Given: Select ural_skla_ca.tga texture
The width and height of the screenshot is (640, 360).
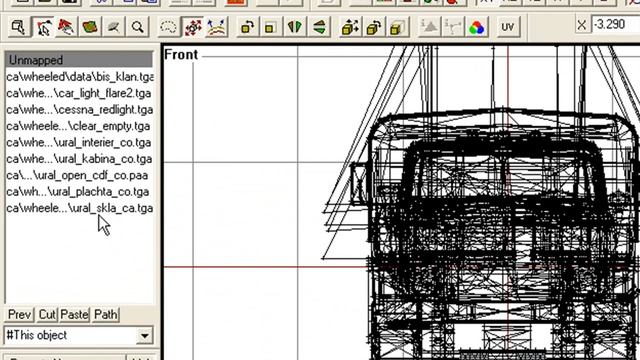Looking at the screenshot, I should [79, 208].
